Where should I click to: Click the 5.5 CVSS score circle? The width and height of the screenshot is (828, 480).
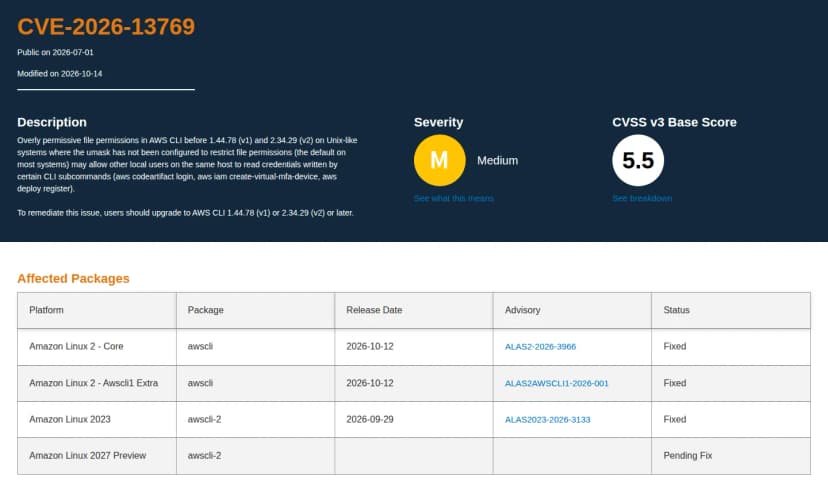638,160
